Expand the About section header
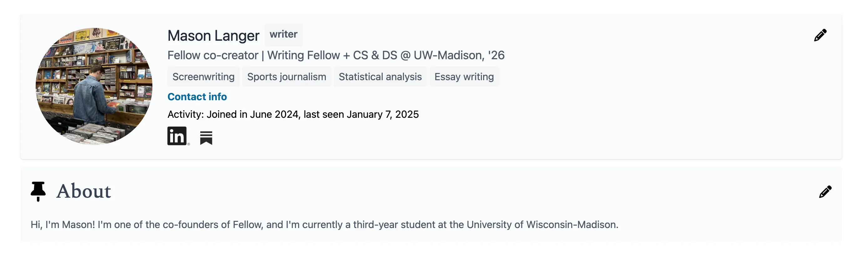Viewport: 868px width, 260px height. coord(84,191)
